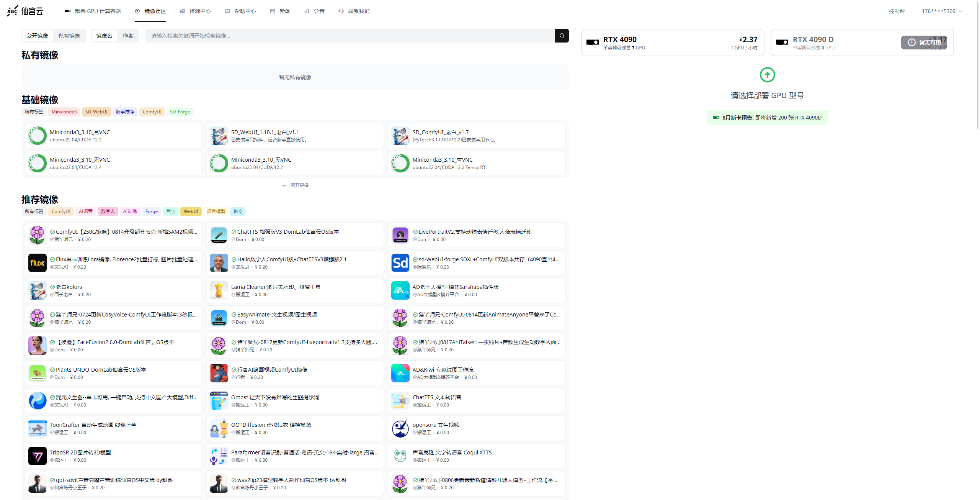Select the RTX 4090 GPU card
The image size is (980, 500).
pos(673,43)
